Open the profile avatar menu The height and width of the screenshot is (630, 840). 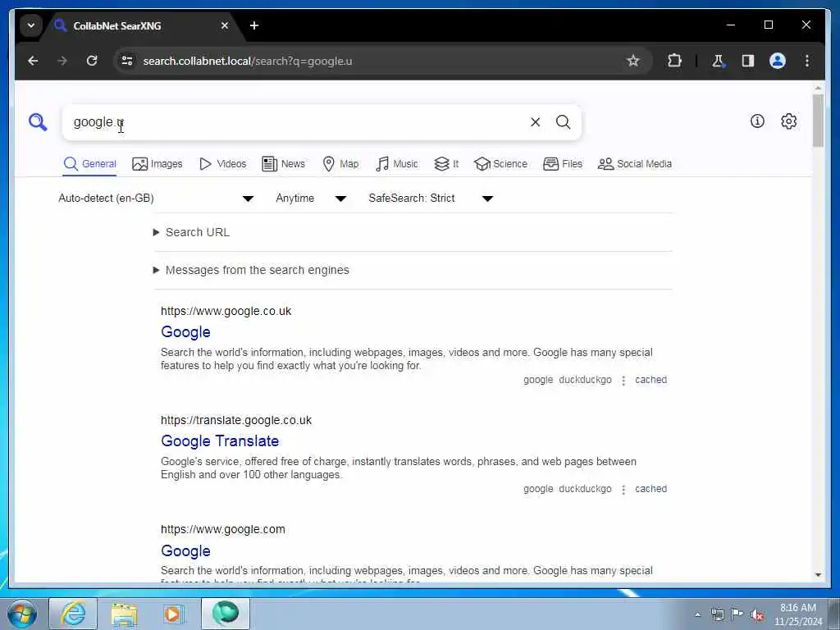pyautogui.click(x=778, y=61)
